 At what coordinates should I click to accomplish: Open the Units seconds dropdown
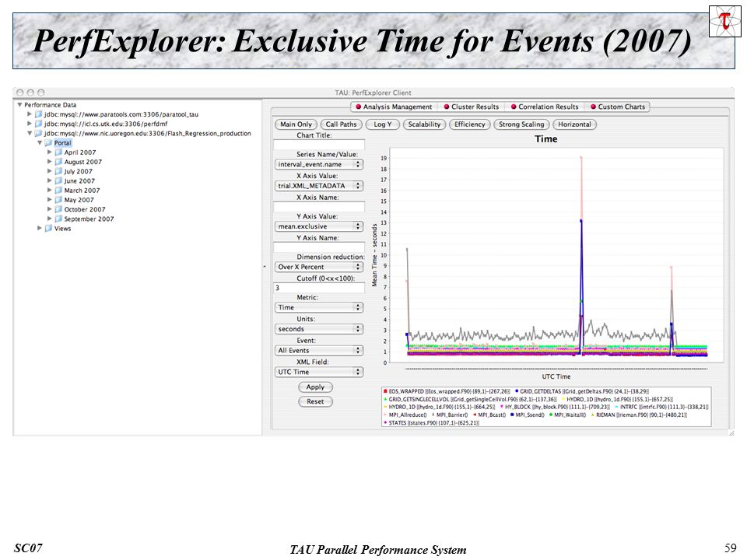click(319, 329)
